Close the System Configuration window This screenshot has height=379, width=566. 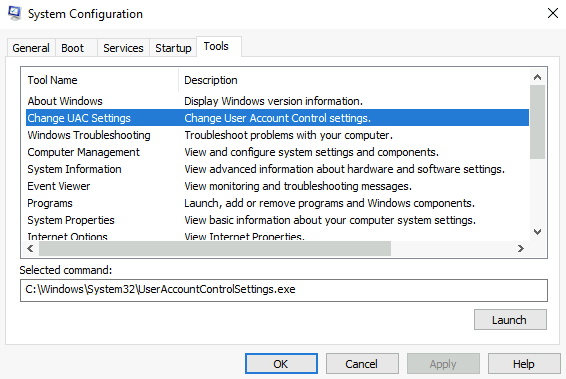(x=553, y=13)
